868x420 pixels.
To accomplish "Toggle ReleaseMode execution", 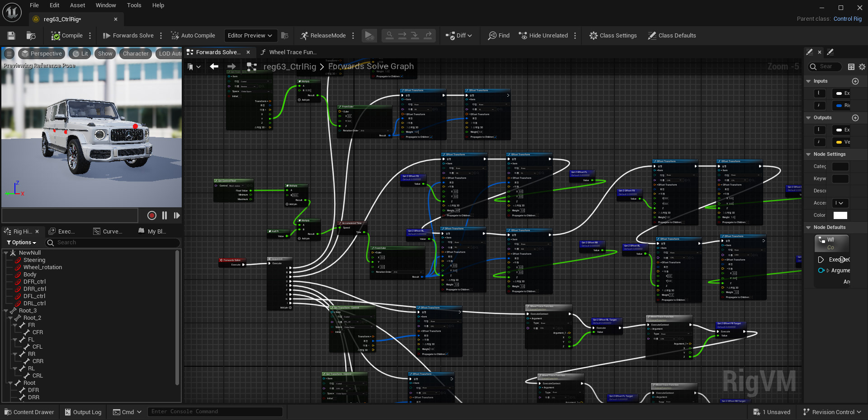I will [x=323, y=36].
